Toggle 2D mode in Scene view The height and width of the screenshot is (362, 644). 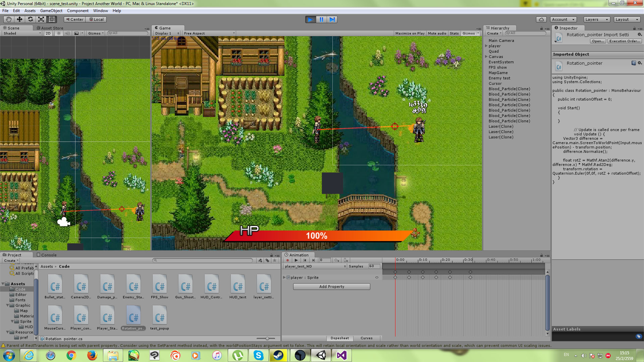(48, 33)
